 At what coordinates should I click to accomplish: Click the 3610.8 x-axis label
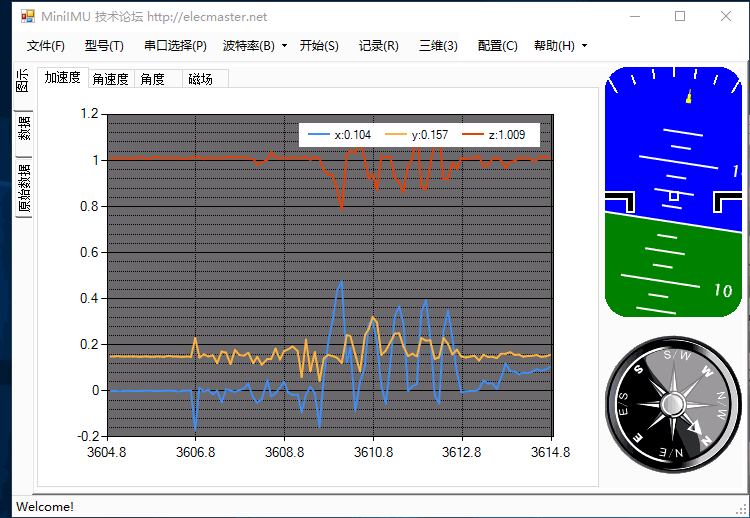click(x=374, y=452)
